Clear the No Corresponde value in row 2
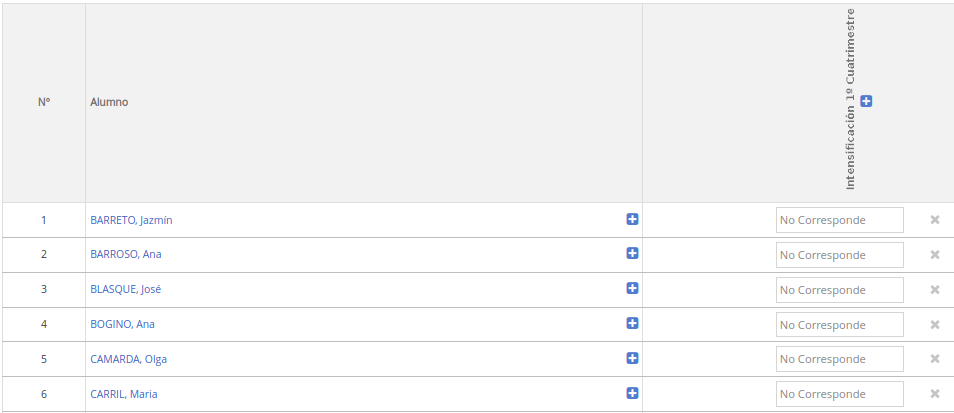The width and height of the screenshot is (954, 413). (x=935, y=254)
